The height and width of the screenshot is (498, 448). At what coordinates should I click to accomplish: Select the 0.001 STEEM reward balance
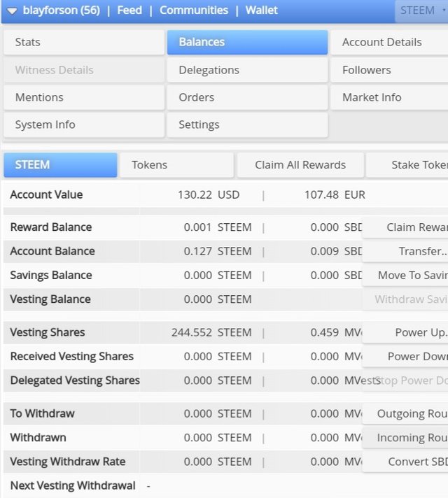[x=218, y=227]
